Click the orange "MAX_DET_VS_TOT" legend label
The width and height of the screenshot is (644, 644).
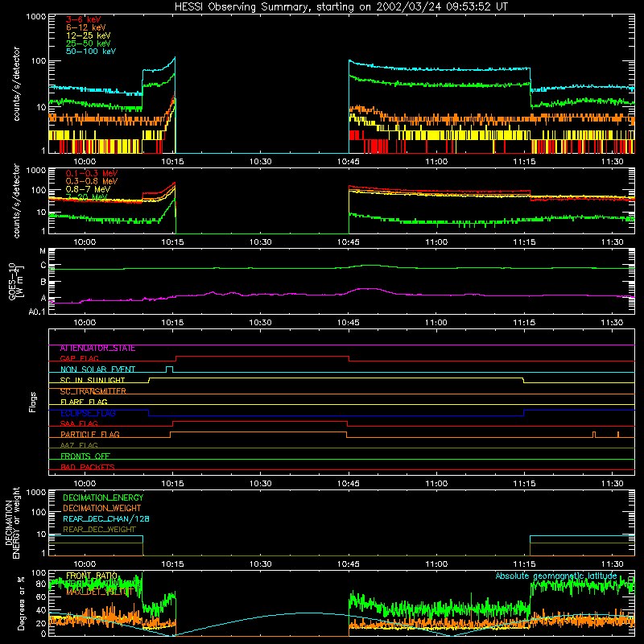[x=98, y=592]
